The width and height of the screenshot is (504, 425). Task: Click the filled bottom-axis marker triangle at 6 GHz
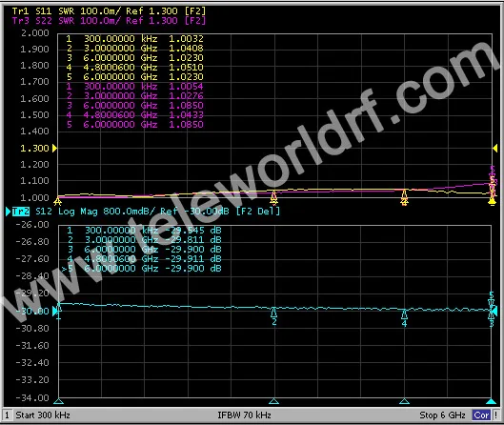pos(492,401)
